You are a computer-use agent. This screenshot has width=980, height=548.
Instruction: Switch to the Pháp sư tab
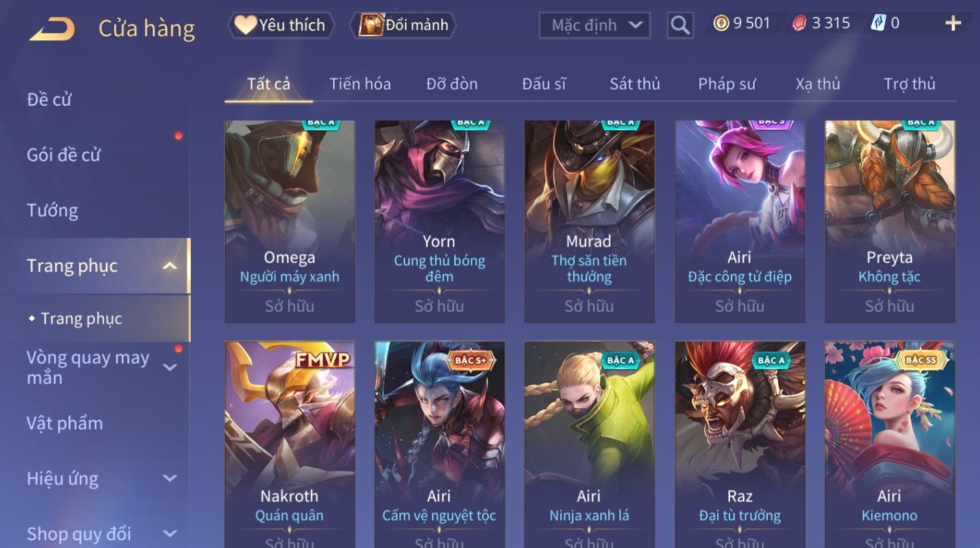[x=726, y=84]
